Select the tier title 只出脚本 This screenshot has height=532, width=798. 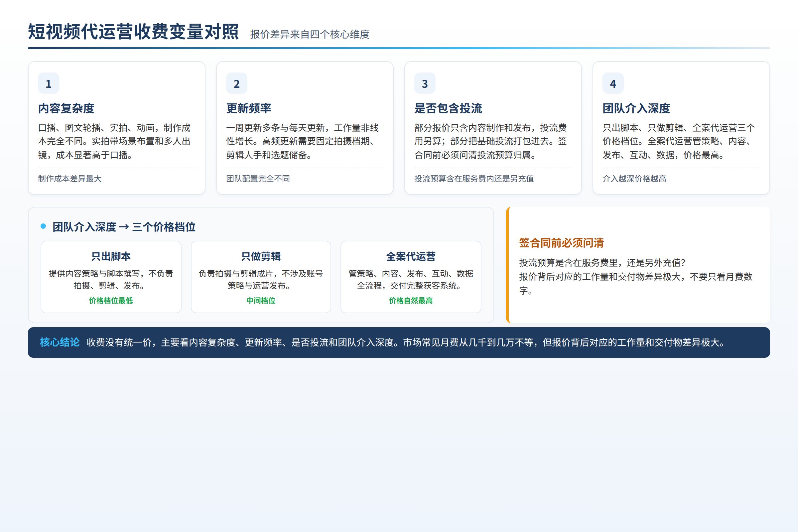coord(111,256)
